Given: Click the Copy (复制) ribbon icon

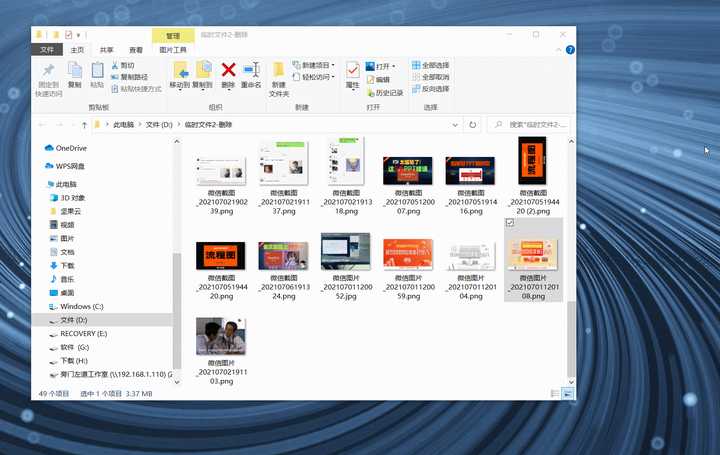Looking at the screenshot, I should [74, 75].
